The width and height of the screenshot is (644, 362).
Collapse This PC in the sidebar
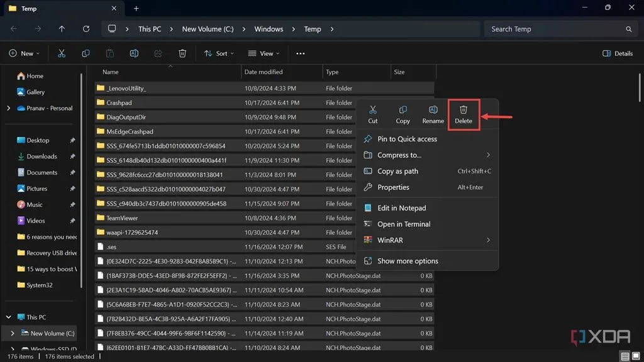click(8, 317)
